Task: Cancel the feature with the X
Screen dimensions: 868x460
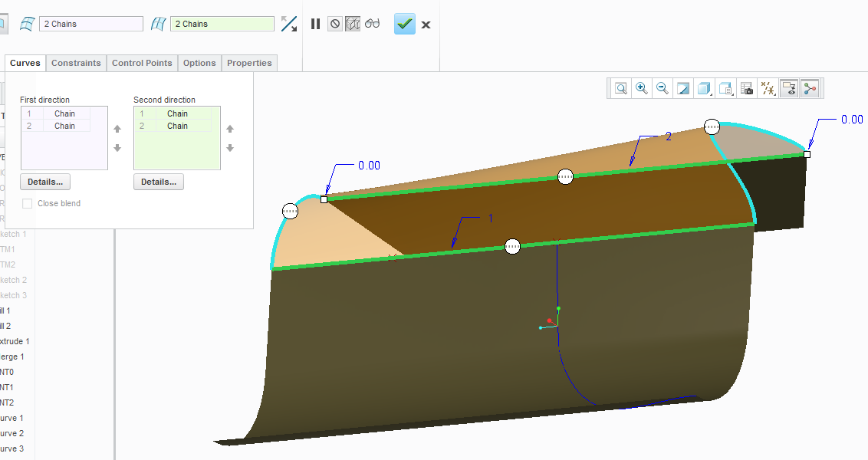Action: tap(426, 25)
